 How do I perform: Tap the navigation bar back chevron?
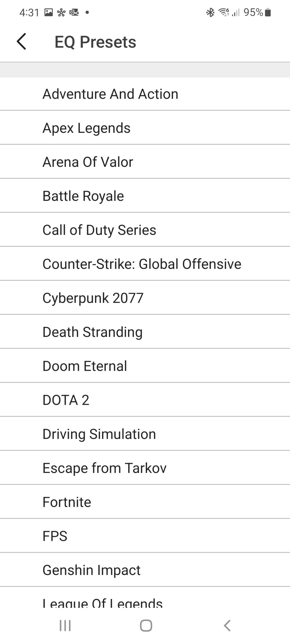(x=227, y=625)
